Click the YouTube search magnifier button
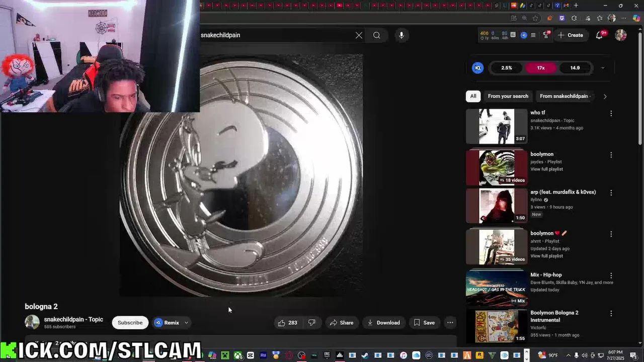The width and height of the screenshot is (644, 362). pos(376,35)
